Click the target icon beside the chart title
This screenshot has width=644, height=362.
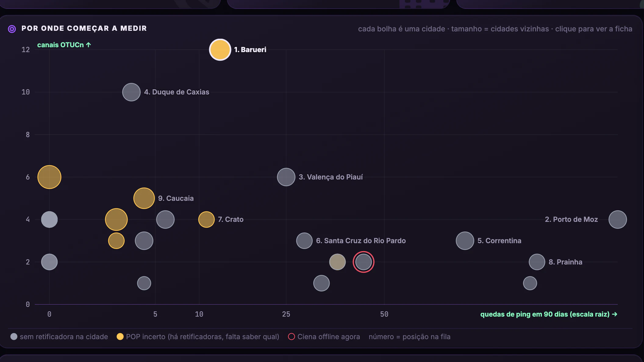click(x=12, y=29)
